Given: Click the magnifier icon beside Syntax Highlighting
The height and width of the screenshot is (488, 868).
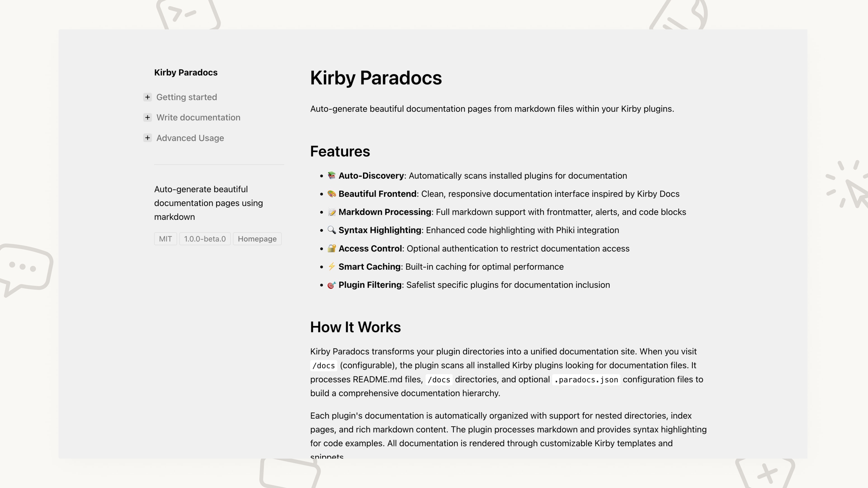Looking at the screenshot, I should coord(332,230).
